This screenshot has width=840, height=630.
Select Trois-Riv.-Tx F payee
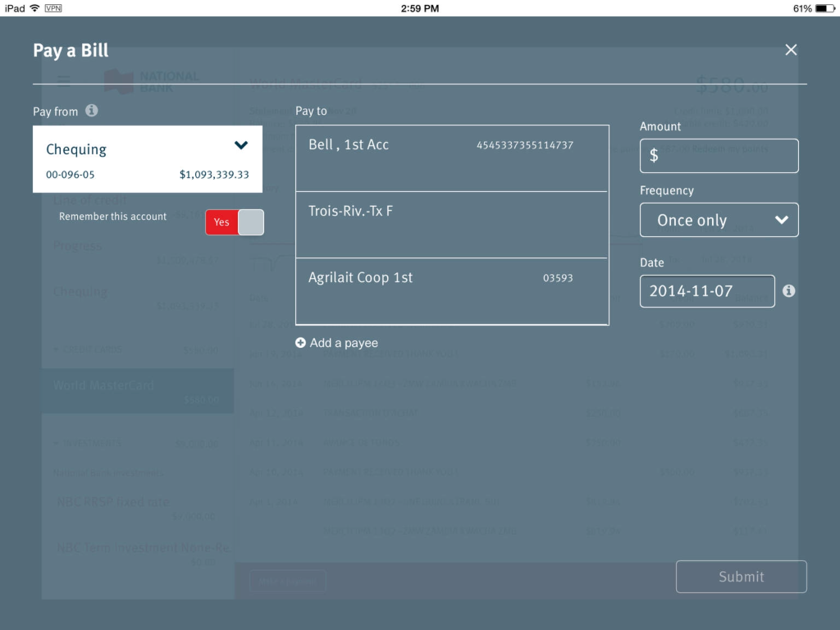pos(451,224)
